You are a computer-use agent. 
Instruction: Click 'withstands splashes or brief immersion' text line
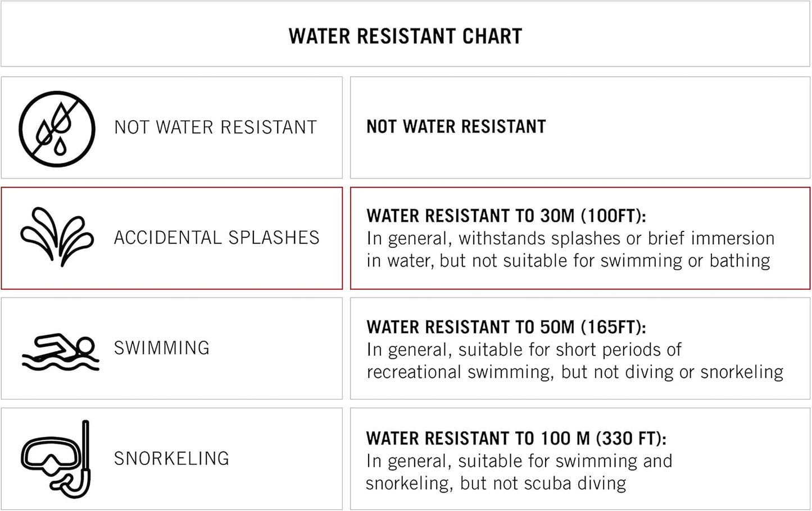(570, 239)
